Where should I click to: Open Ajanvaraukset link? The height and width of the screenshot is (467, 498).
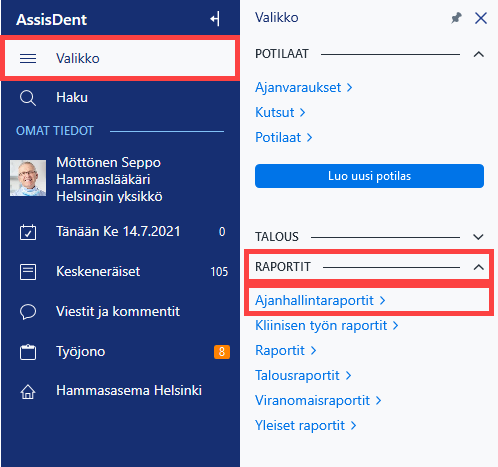pos(304,88)
